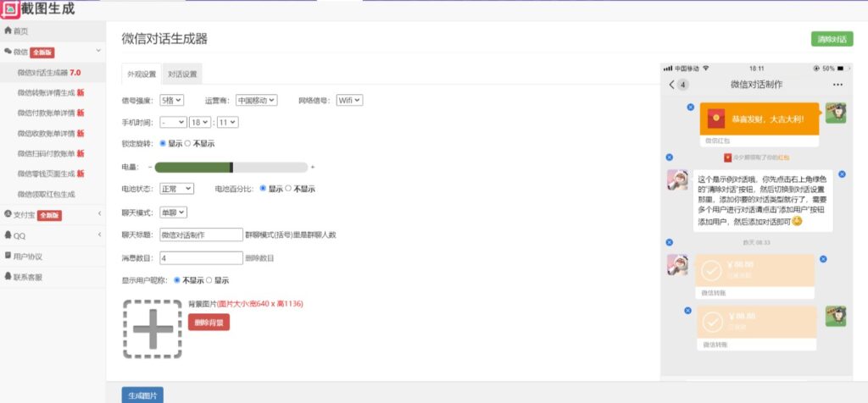This screenshot has height=403, width=868.
Task: Open 微信付款账单详情 sidebar item
Action: [x=53, y=113]
